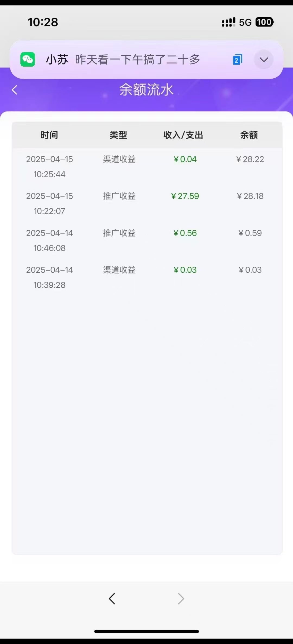Tap the 时间 column header
The image size is (293, 644).
click(49, 135)
